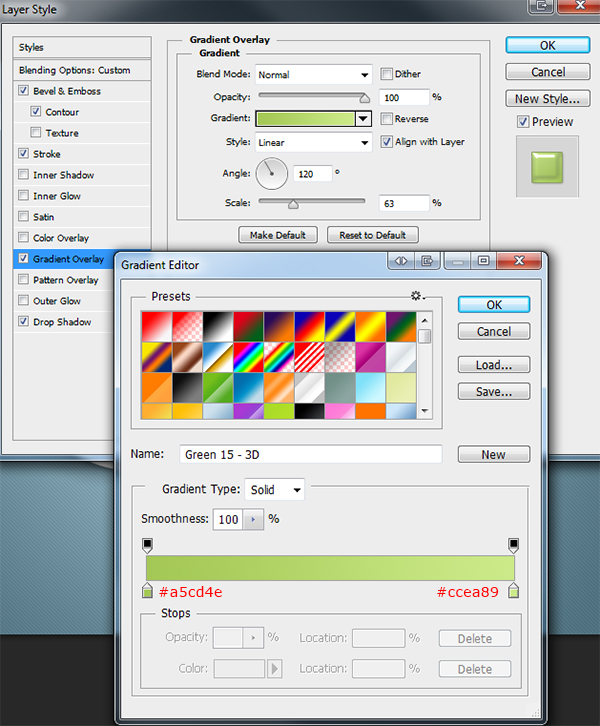Open the Style Linear dropdown
This screenshot has height=726, width=600.
click(x=313, y=142)
